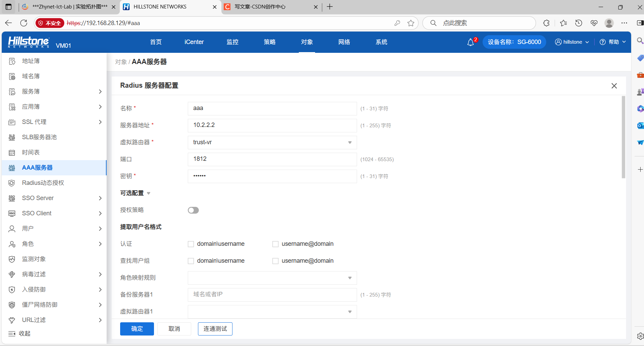This screenshot has height=346, width=644.
Task: Switch to the 写文章-CSDN创作中心 browser tab
Action: (271, 7)
